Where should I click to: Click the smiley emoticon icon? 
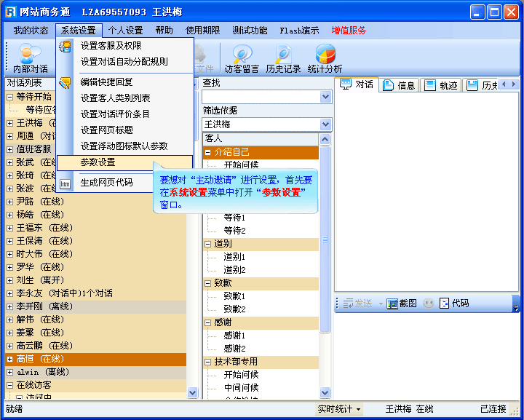pos(429,304)
